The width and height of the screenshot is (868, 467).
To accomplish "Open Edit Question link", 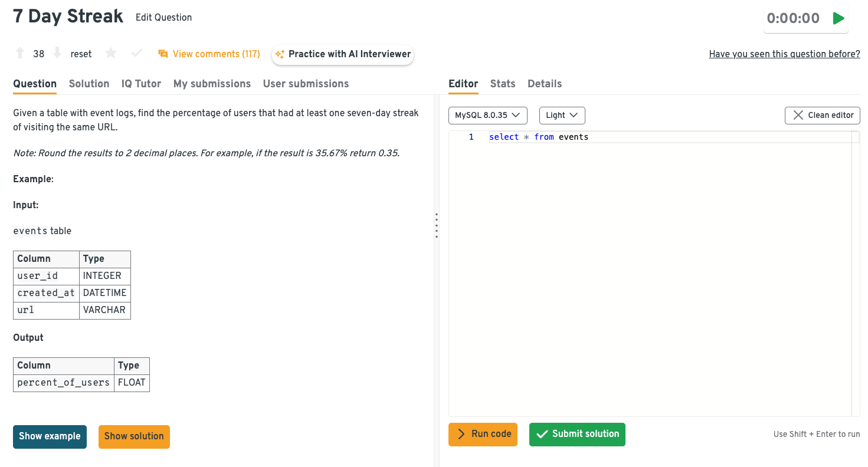I will click(x=163, y=18).
